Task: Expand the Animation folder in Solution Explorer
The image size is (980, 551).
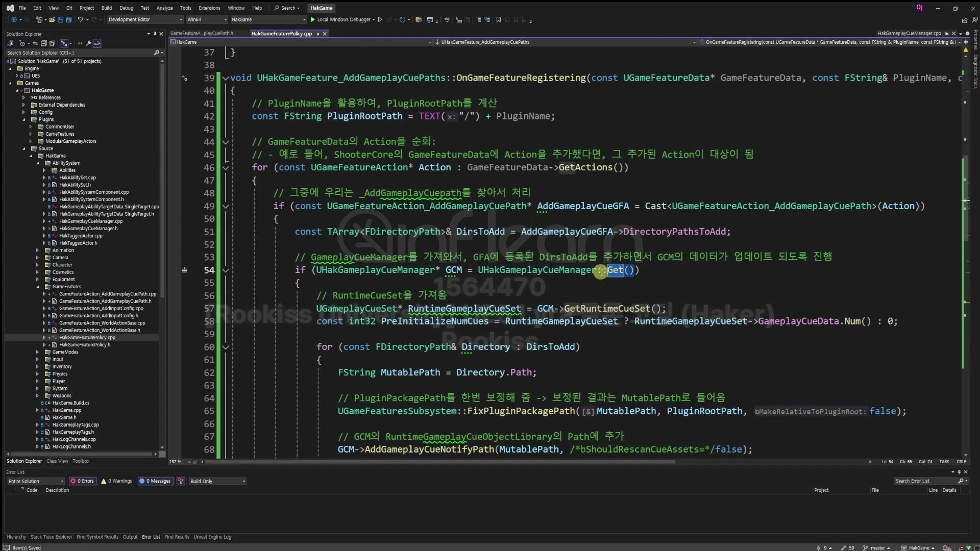Action: [37, 251]
